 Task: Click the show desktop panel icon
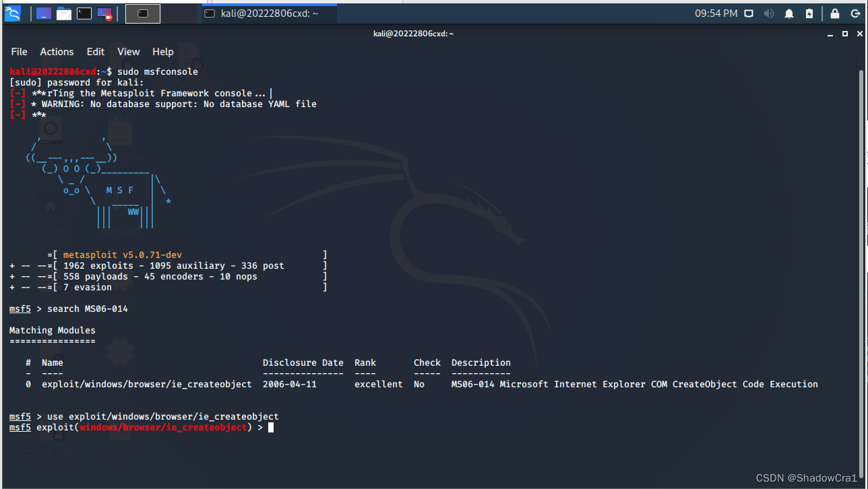pyautogui.click(x=43, y=13)
